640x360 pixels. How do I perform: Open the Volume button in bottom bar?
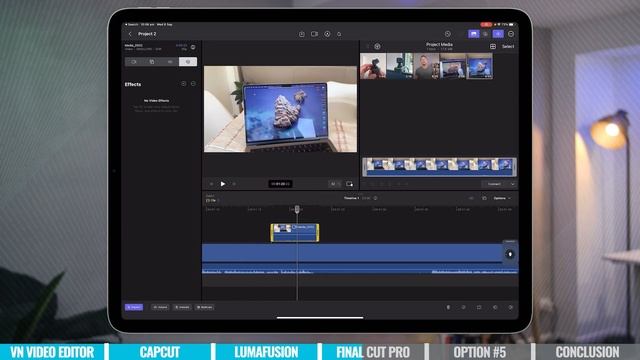coord(160,307)
